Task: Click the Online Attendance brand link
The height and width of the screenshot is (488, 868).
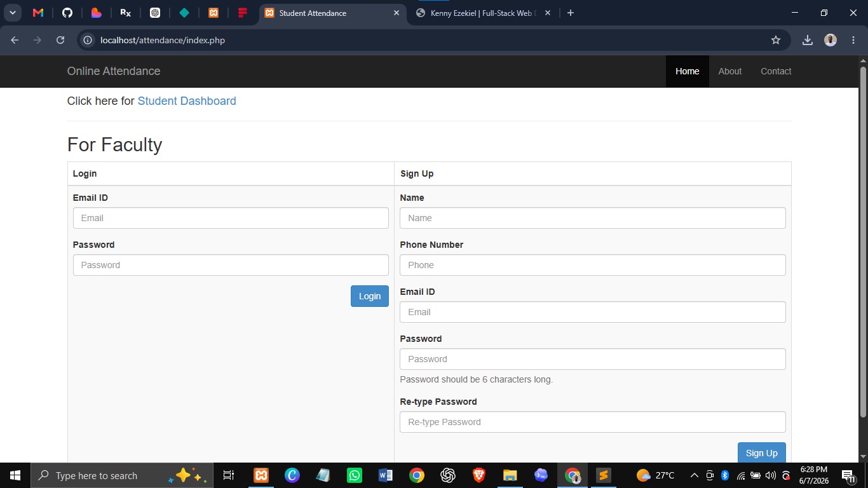Action: click(114, 71)
